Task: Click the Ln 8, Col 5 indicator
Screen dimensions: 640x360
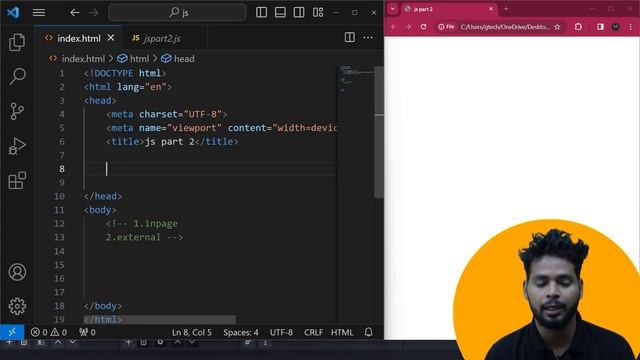Action: [x=192, y=332]
